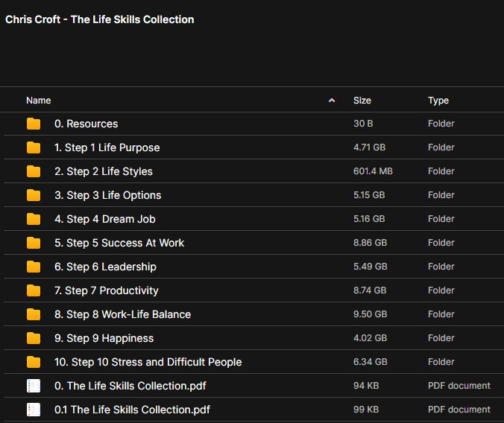Click the Step 9 Happiness folder icon
This screenshot has width=504, height=423.
coord(34,338)
